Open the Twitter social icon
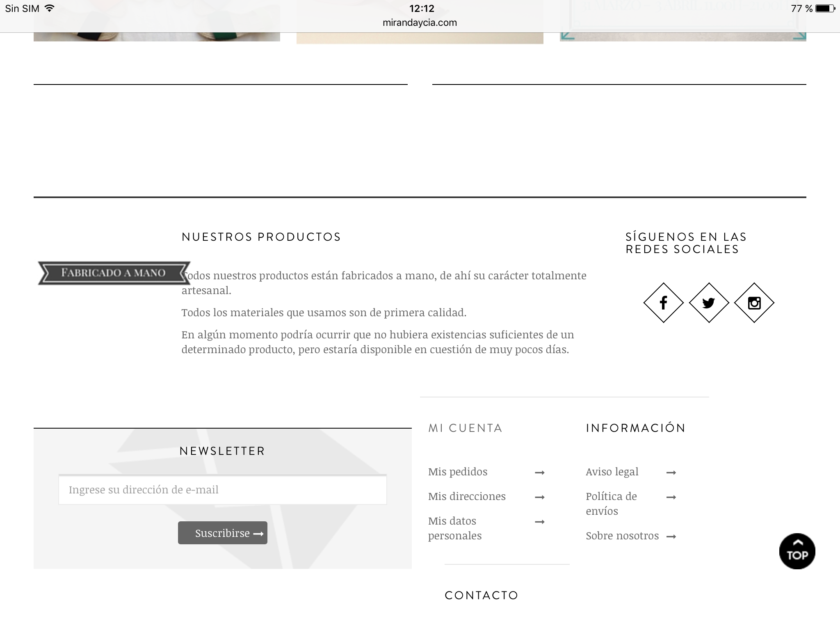 click(709, 303)
